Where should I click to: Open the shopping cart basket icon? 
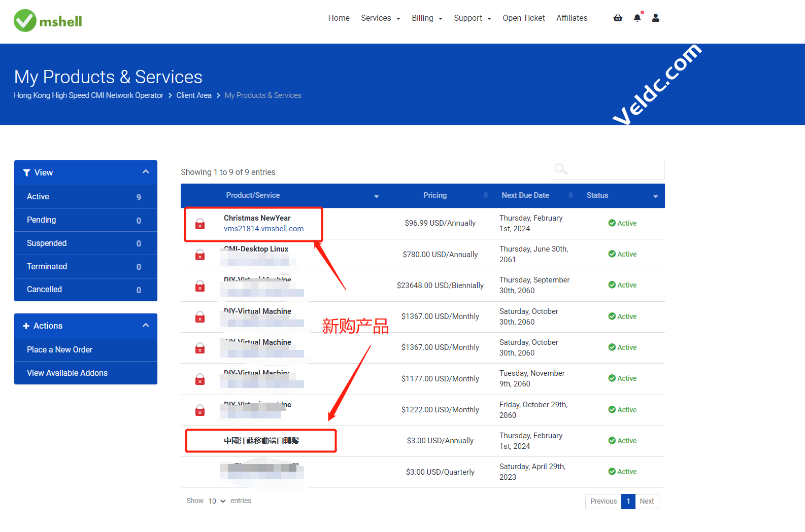pos(618,18)
